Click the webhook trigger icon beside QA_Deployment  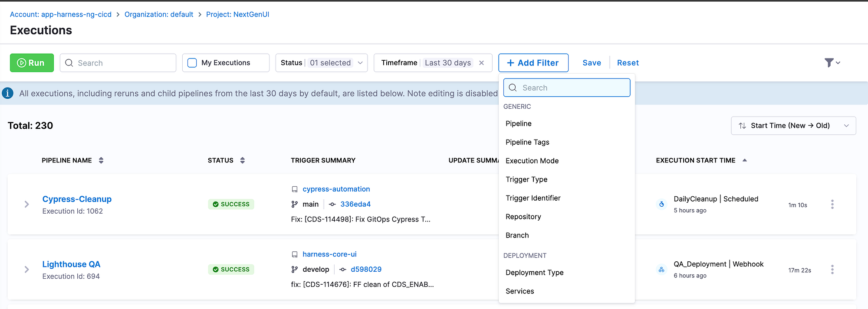[661, 270]
